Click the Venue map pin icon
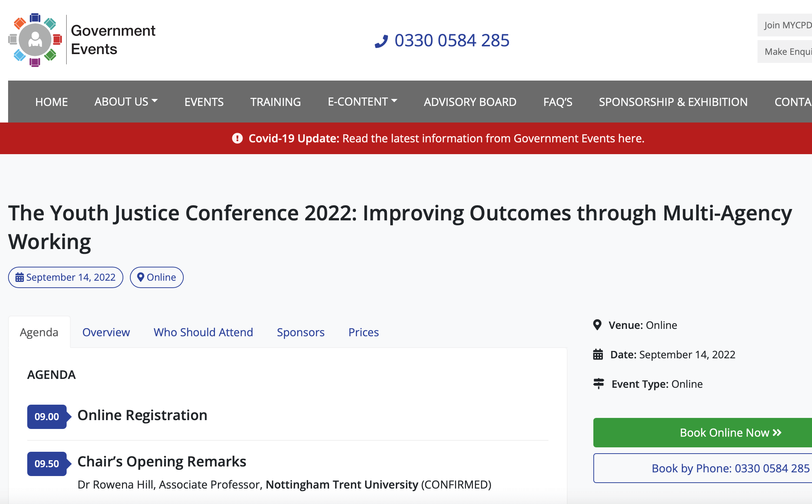This screenshot has height=504, width=812. click(597, 325)
